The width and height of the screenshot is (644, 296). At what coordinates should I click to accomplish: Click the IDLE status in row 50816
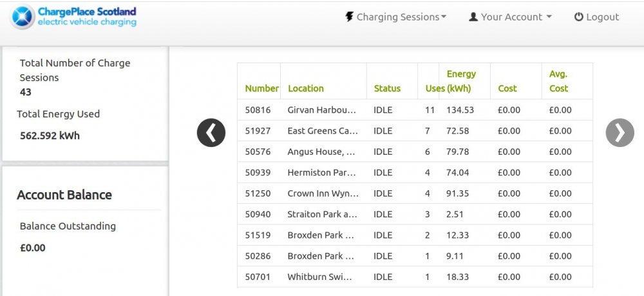(383, 110)
